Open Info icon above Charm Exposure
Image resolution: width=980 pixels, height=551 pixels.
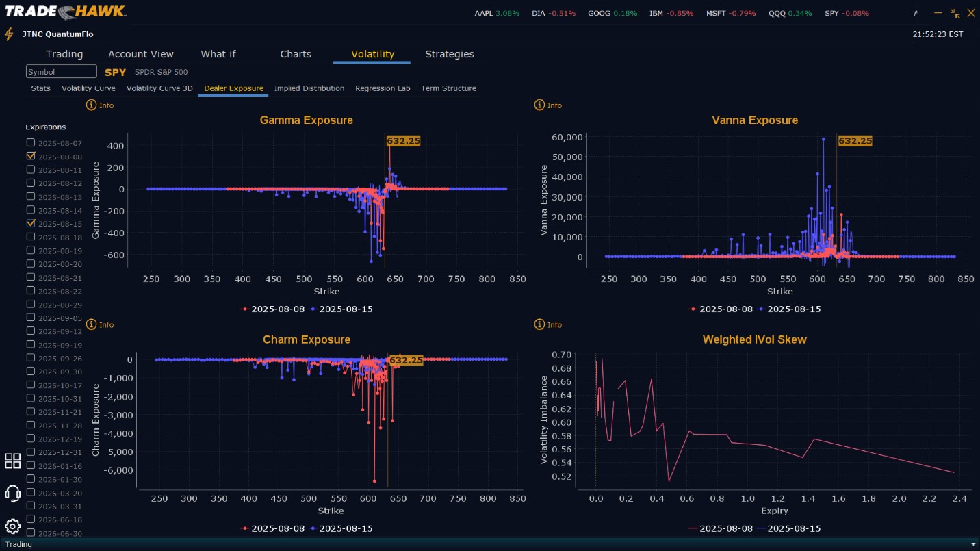point(91,324)
